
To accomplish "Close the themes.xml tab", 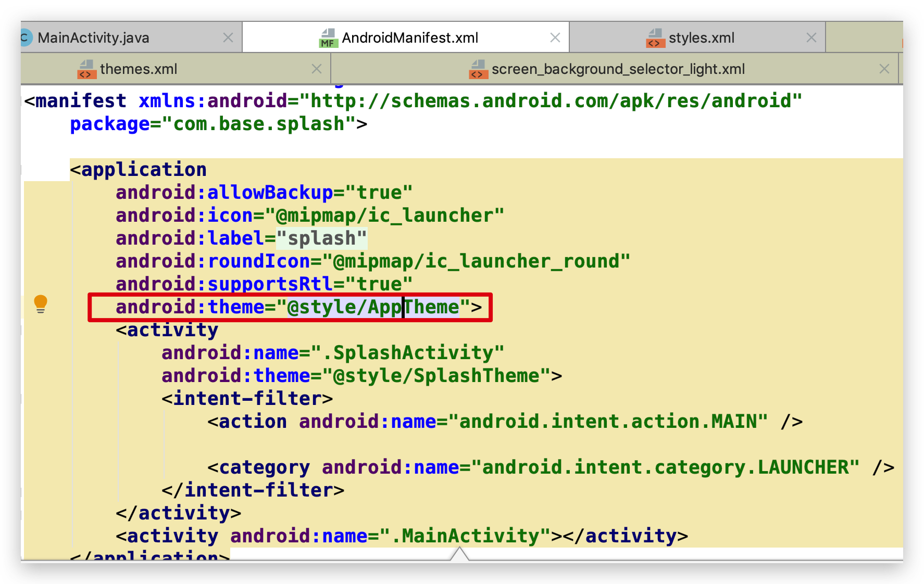I will 316,69.
